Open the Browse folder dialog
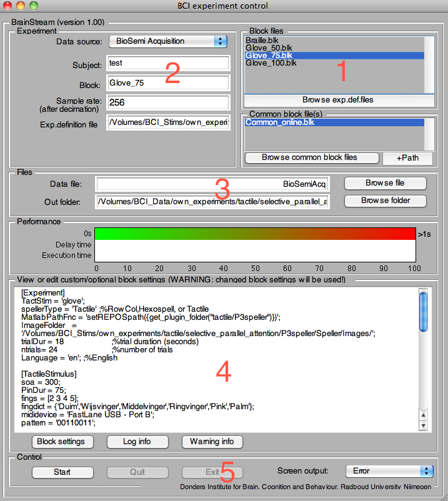Screen dimensions: 448x501 tap(385, 201)
